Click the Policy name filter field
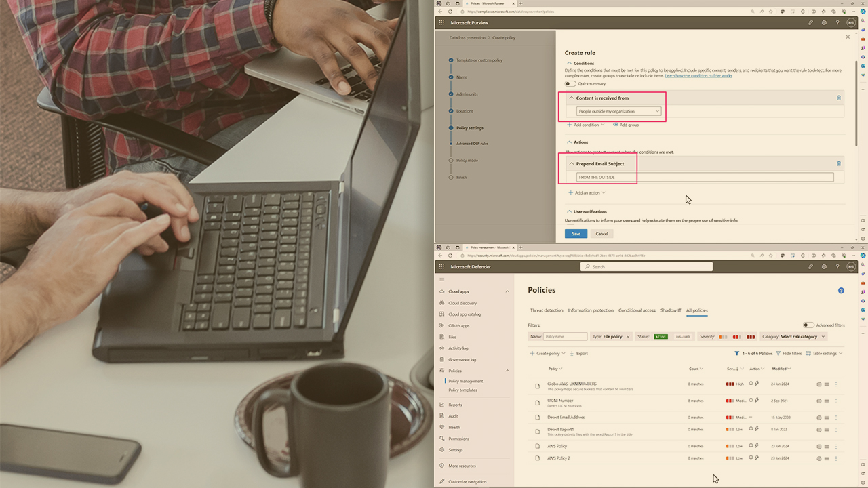 coord(565,337)
